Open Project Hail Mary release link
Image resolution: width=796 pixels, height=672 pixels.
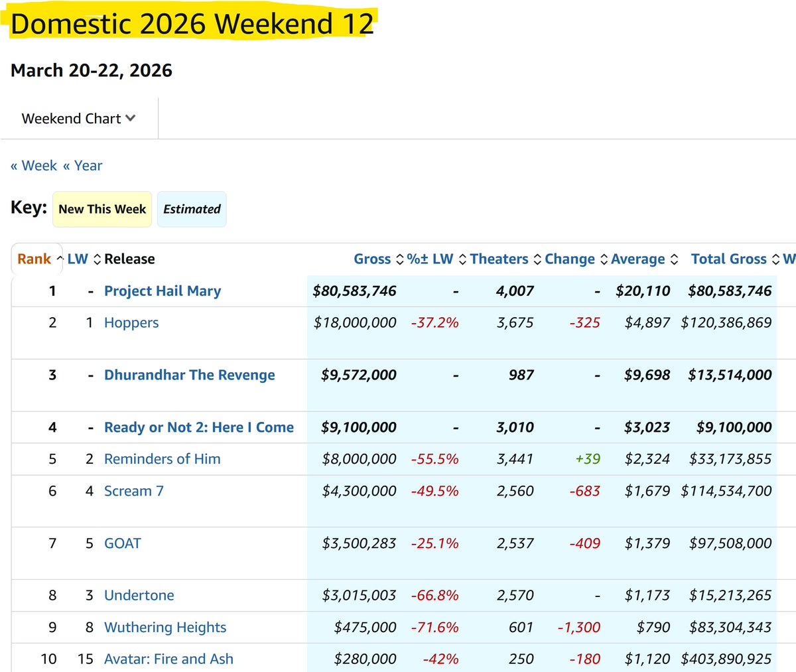click(163, 291)
